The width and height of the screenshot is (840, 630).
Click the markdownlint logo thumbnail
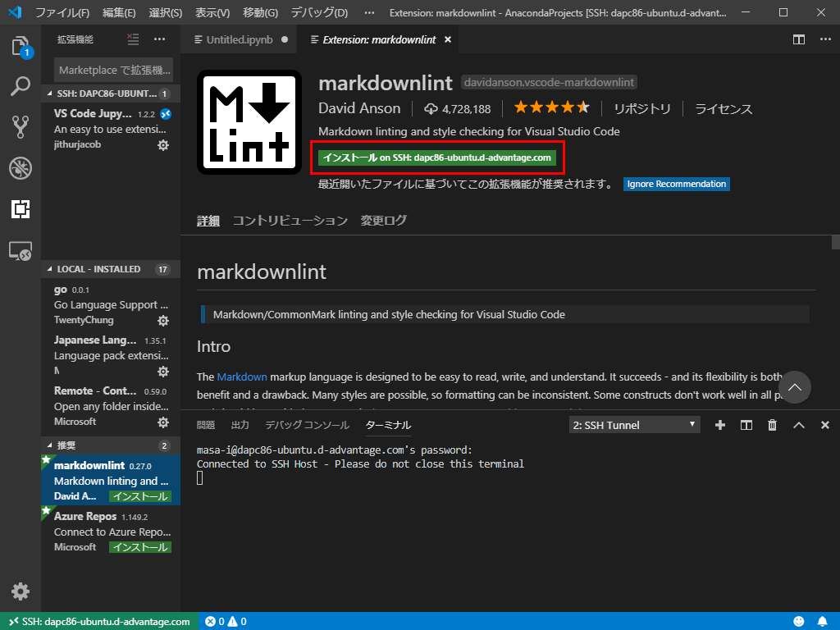tap(249, 122)
